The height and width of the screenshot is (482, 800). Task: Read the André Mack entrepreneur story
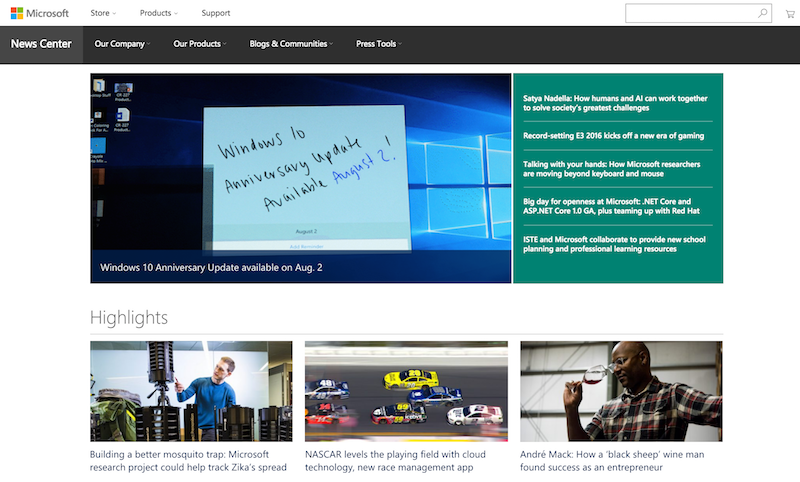(x=612, y=461)
